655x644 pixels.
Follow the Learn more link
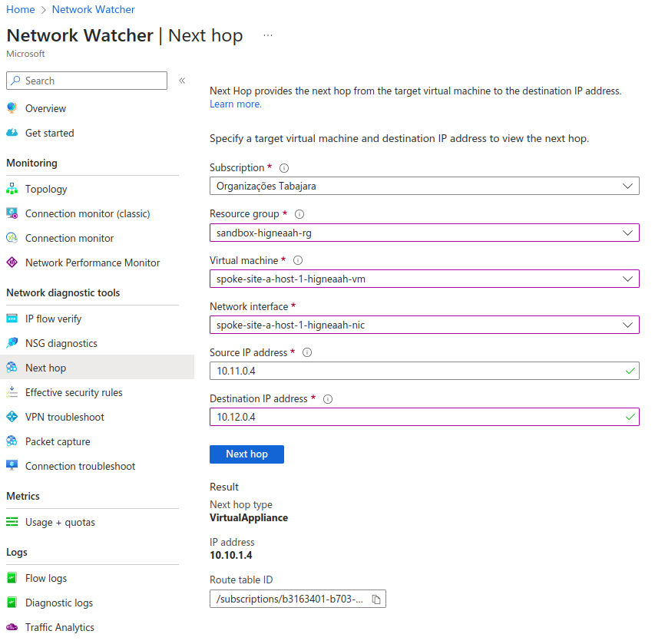coord(236,104)
